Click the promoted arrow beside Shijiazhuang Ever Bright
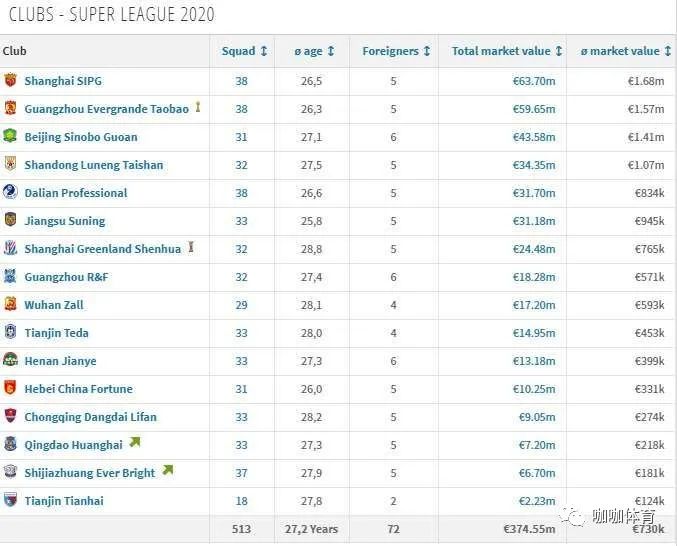Image resolution: width=677 pixels, height=546 pixels. point(168,471)
